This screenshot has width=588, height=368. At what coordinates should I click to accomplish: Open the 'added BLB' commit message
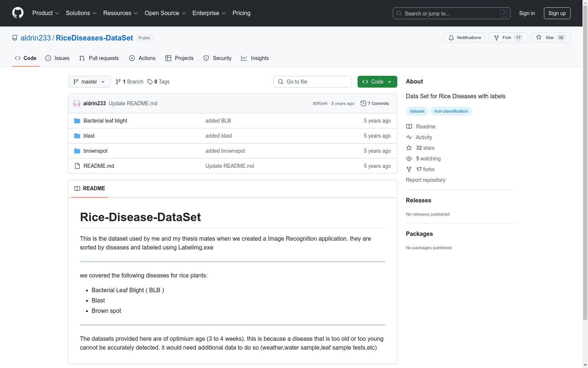pyautogui.click(x=218, y=121)
